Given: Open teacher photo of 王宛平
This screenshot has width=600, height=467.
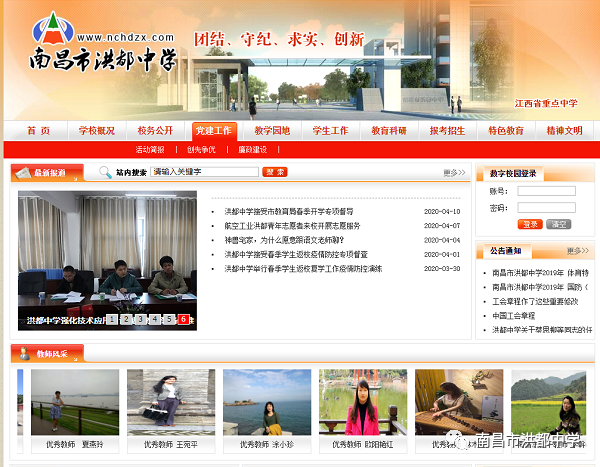Looking at the screenshot, I should pos(171,402).
